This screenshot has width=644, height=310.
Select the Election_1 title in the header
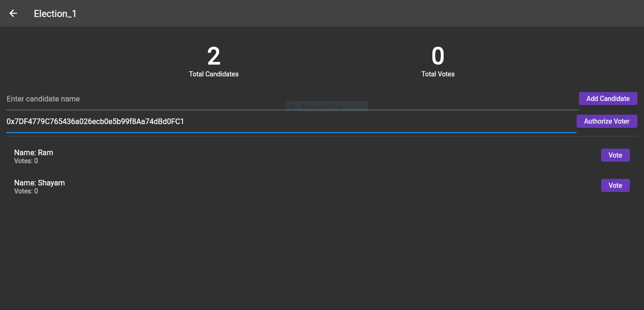point(55,13)
